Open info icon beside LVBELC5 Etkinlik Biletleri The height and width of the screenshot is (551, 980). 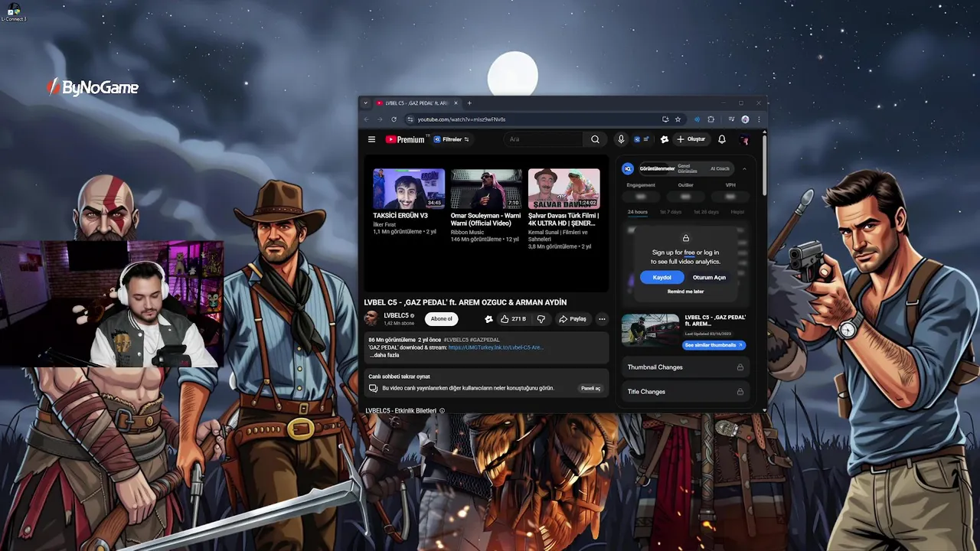(442, 411)
